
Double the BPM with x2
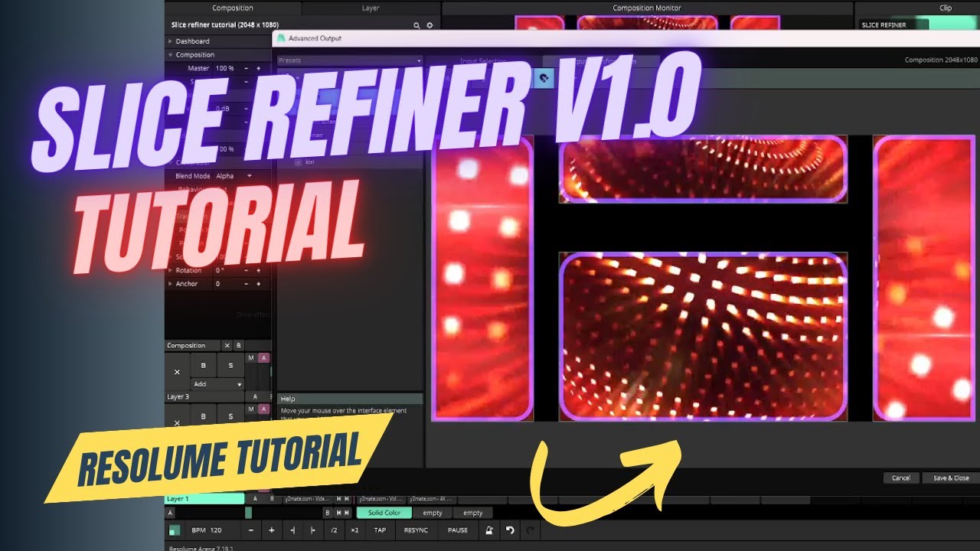tap(354, 530)
